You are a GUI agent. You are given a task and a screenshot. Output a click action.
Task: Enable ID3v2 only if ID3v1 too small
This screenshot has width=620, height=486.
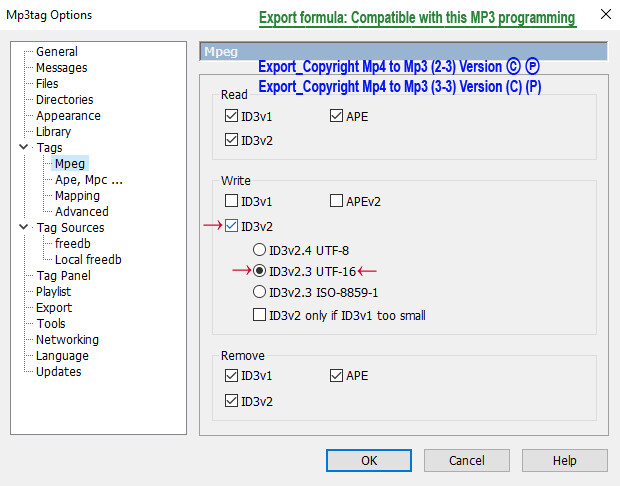pos(259,315)
